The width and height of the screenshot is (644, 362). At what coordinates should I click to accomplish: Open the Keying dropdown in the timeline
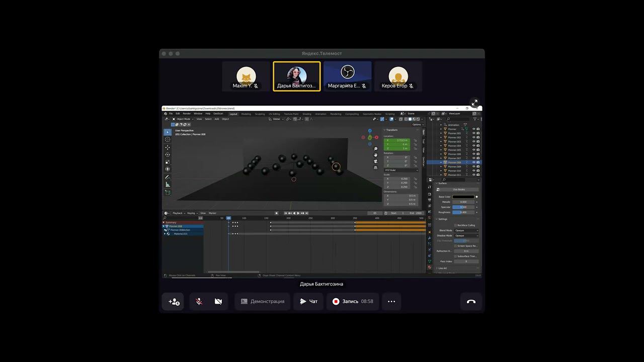(192, 213)
